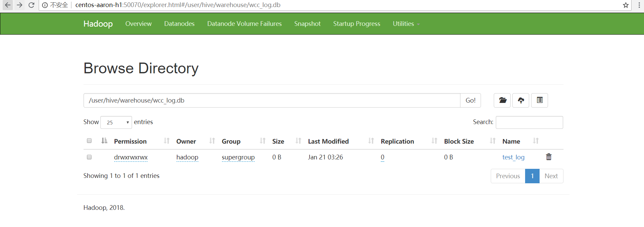This screenshot has height=227, width=644.
Task: Toggle the select-all header checkbox
Action: pyautogui.click(x=89, y=141)
